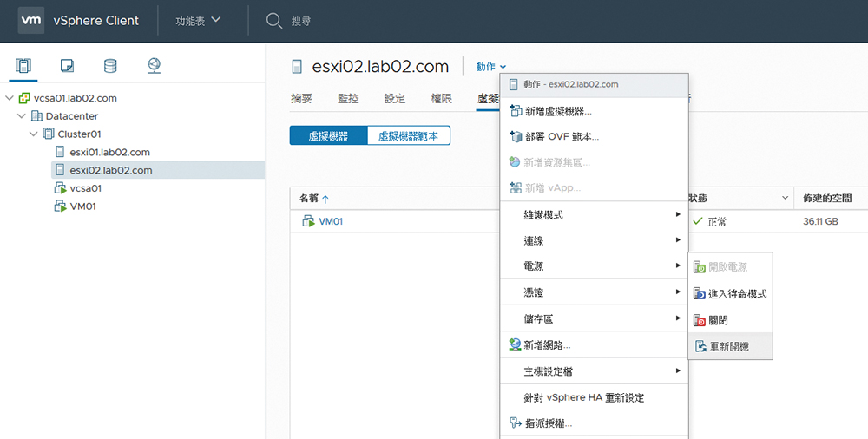Click the Cluster01 cluster icon
868x439 pixels.
49,134
